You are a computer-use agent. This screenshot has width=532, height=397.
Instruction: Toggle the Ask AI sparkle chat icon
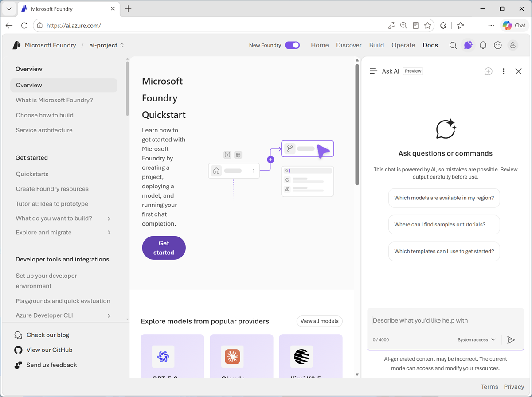(x=468, y=45)
